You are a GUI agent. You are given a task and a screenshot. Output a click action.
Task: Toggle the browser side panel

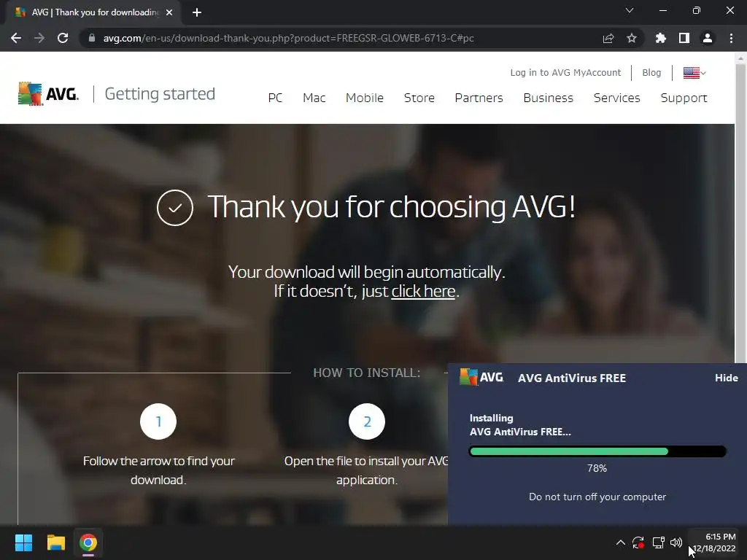coord(684,38)
